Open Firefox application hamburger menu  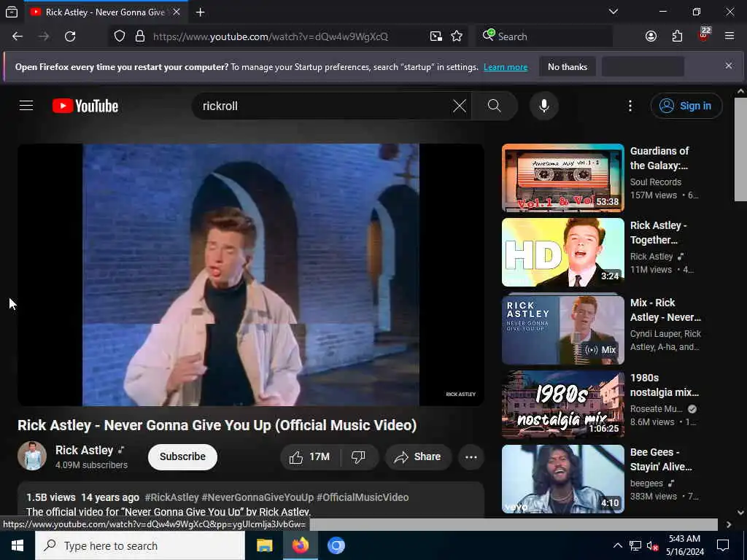729,36
